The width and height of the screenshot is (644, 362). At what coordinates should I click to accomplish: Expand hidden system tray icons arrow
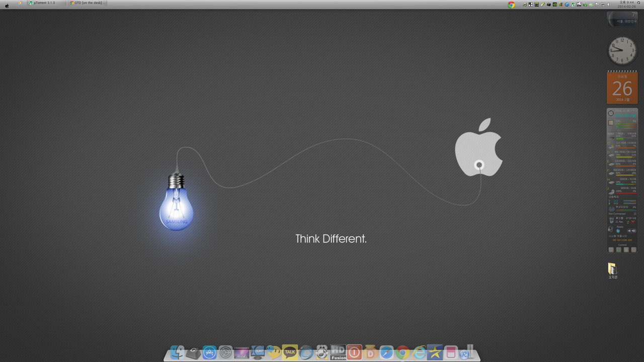click(x=519, y=2)
